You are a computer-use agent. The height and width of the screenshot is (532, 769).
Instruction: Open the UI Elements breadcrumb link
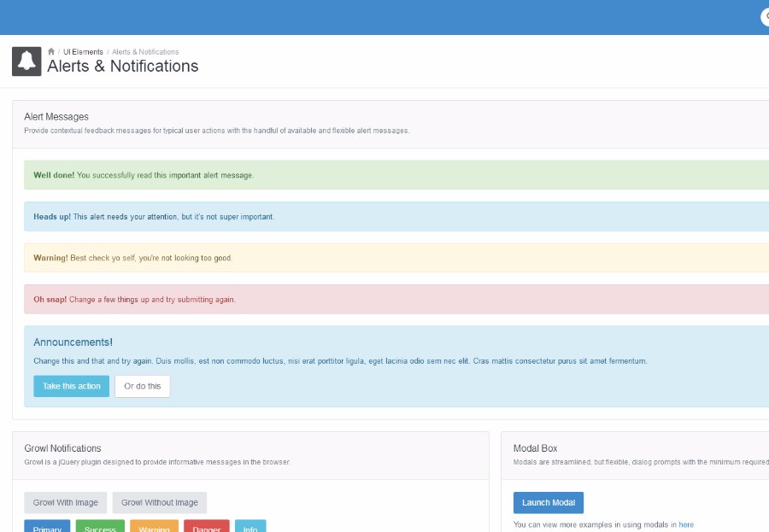click(83, 52)
